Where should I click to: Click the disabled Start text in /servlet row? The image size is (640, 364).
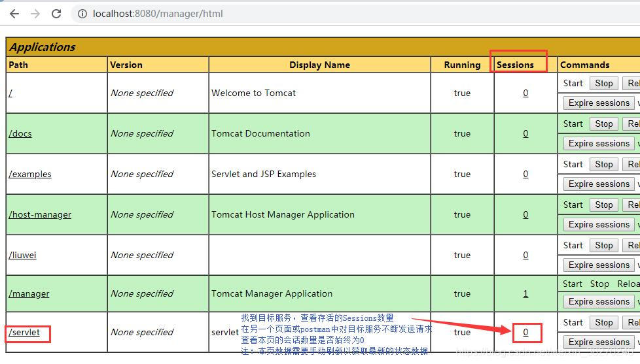click(573, 322)
